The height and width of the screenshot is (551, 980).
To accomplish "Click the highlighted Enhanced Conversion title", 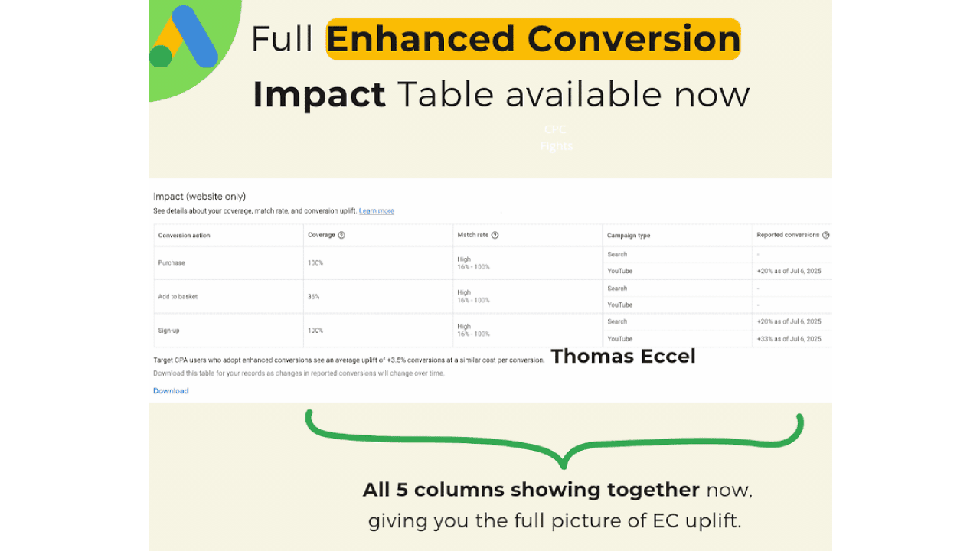I will 534,39.
